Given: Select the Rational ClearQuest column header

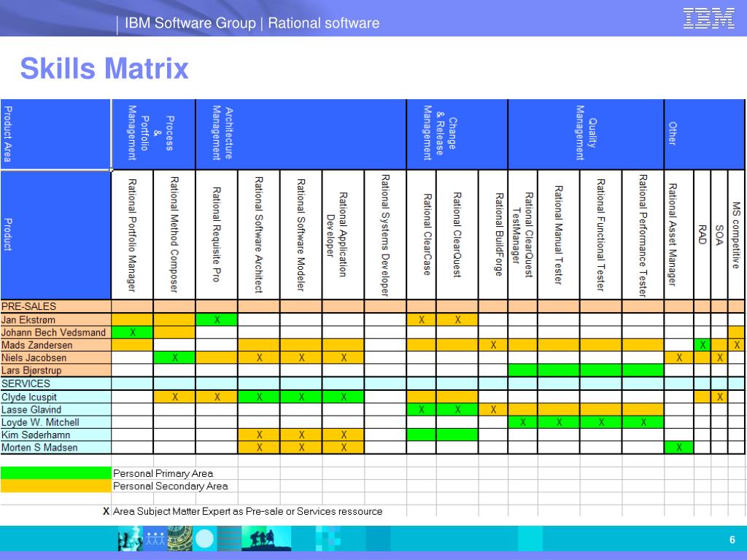Looking at the screenshot, I should coord(457,235).
